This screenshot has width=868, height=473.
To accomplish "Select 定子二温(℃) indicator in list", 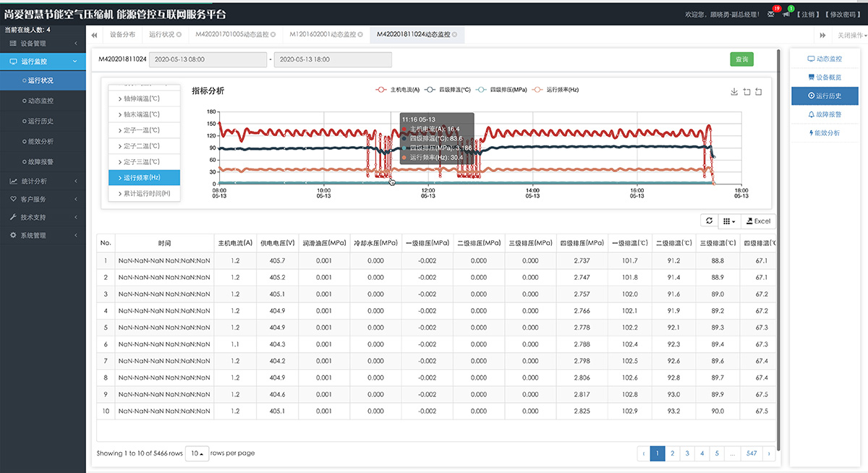I will click(x=144, y=146).
